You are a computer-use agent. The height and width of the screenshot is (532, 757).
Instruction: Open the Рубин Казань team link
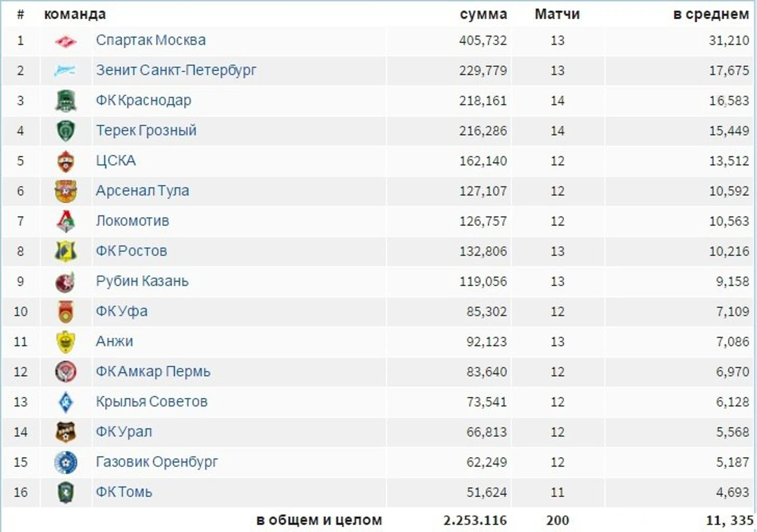coord(142,281)
